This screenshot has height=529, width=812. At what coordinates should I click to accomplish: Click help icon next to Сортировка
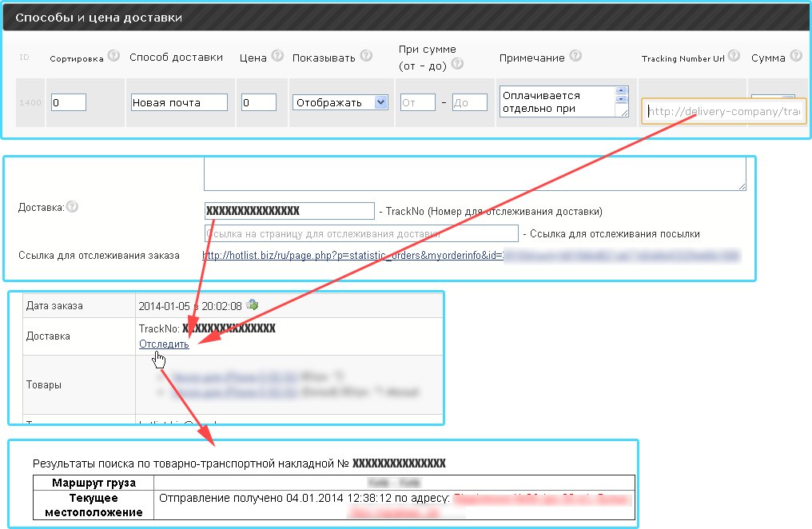(x=113, y=57)
